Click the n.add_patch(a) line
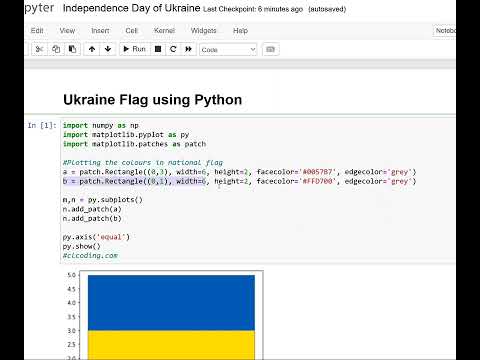 [x=92, y=209]
